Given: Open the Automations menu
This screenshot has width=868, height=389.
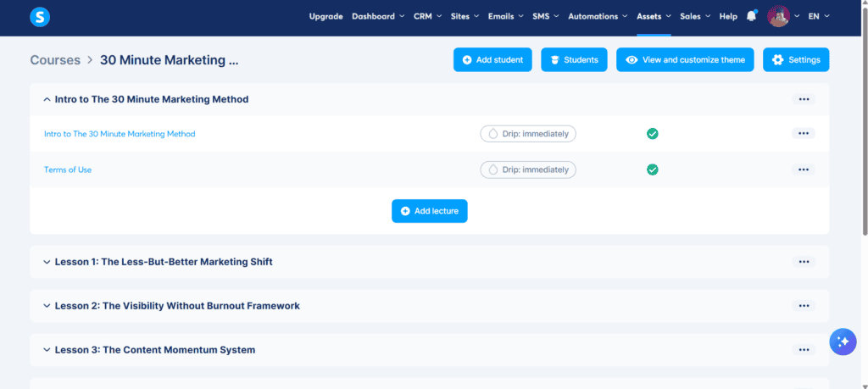Looking at the screenshot, I should 598,17.
